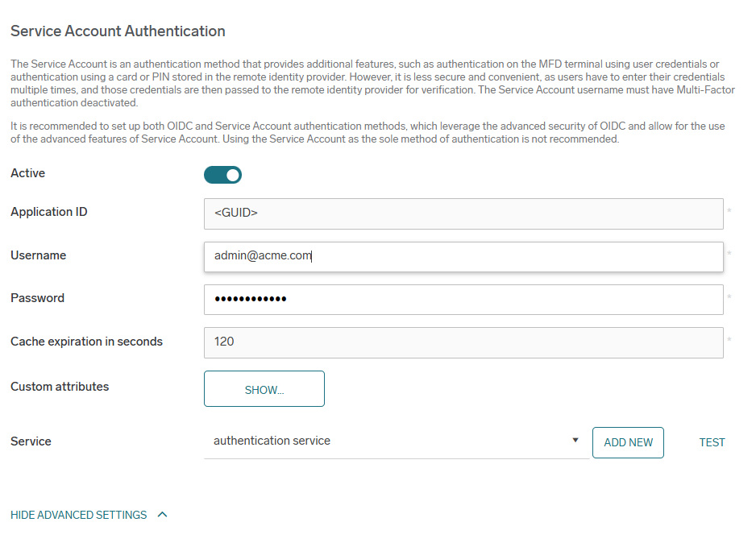Click the Cache expiration in seconds label
The width and height of the screenshot is (756, 547).
click(86, 342)
